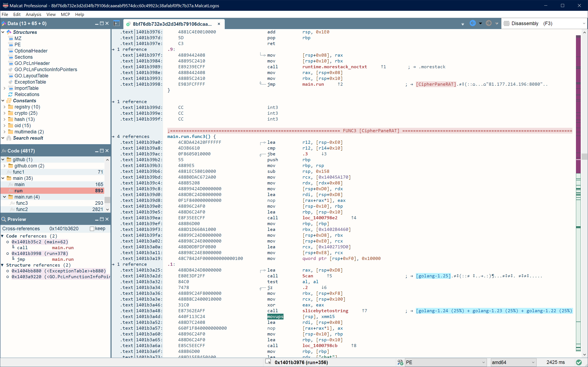Viewport: 588px width, 367px height.
Task: Open the Relocations structure entry
Action: (27, 94)
